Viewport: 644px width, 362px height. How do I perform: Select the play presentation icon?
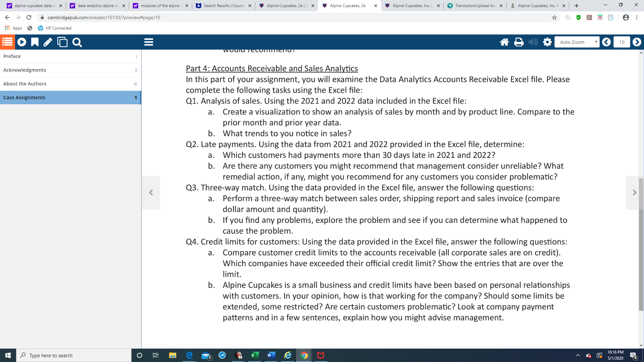(x=21, y=42)
